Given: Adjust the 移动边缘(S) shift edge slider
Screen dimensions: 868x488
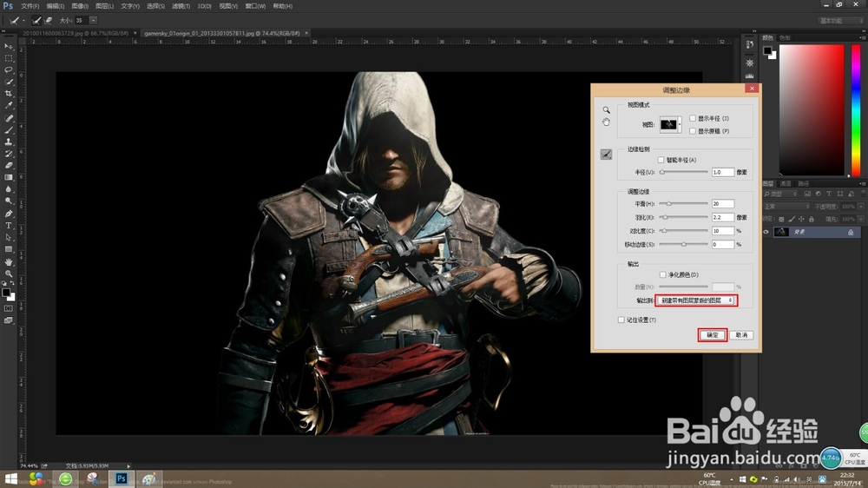Looking at the screenshot, I should pos(683,244).
